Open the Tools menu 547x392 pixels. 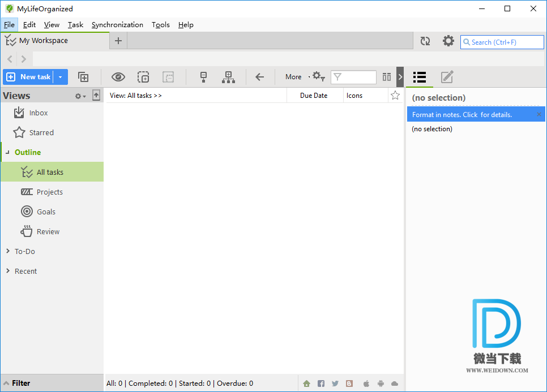tap(160, 25)
